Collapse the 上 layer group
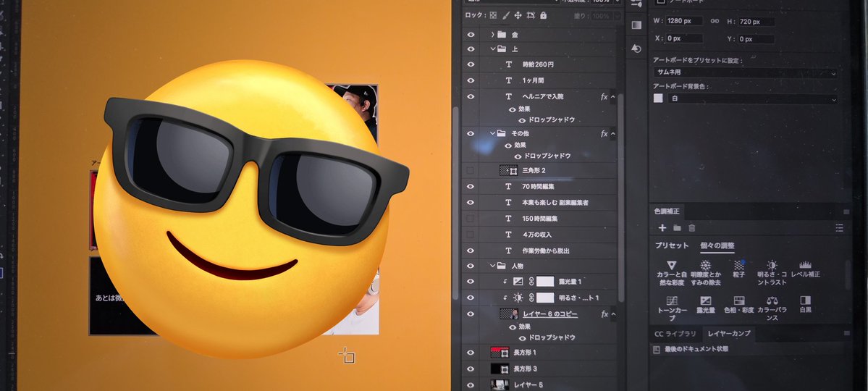The height and width of the screenshot is (391, 868). click(492, 49)
